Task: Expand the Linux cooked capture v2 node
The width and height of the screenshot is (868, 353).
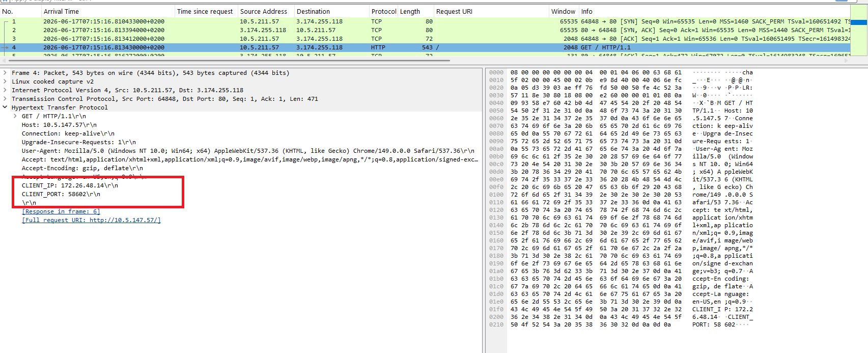Action: coord(5,82)
